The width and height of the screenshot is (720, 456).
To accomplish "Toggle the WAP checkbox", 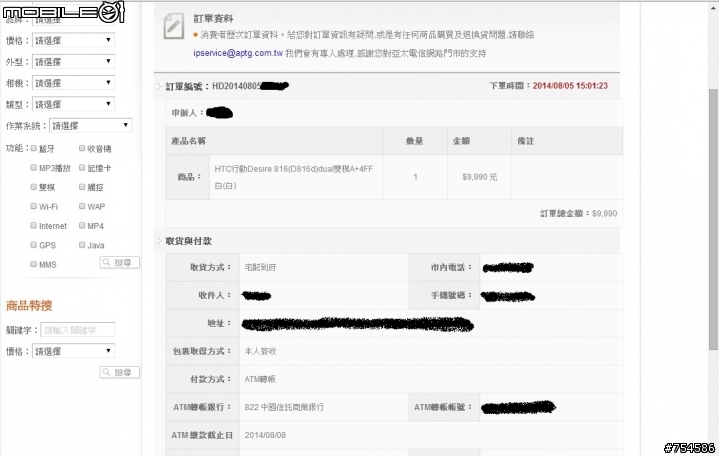I will (82, 206).
